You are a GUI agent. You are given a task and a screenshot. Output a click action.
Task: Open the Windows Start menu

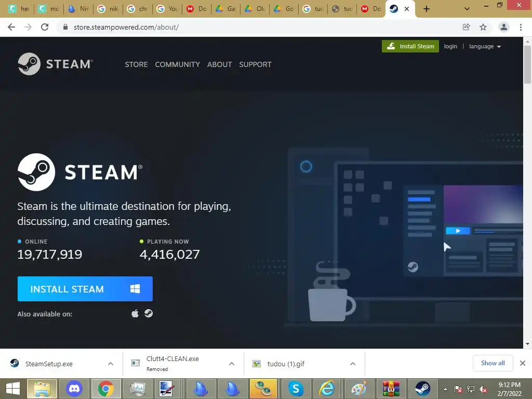click(13, 389)
